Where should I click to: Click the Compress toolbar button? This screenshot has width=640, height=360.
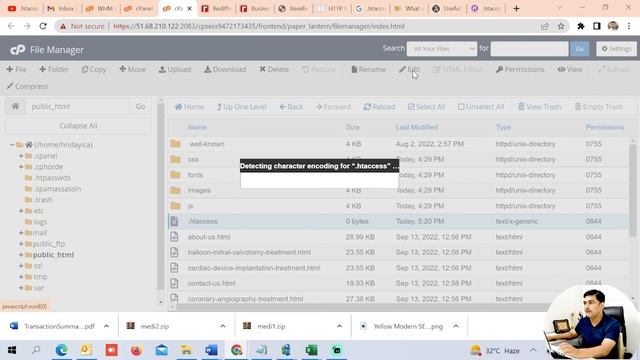[27, 87]
